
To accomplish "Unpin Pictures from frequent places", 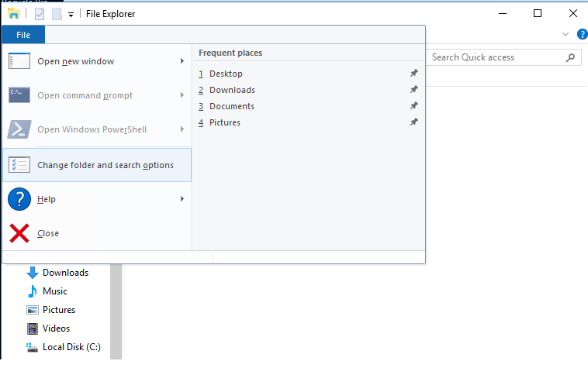I will 414,122.
